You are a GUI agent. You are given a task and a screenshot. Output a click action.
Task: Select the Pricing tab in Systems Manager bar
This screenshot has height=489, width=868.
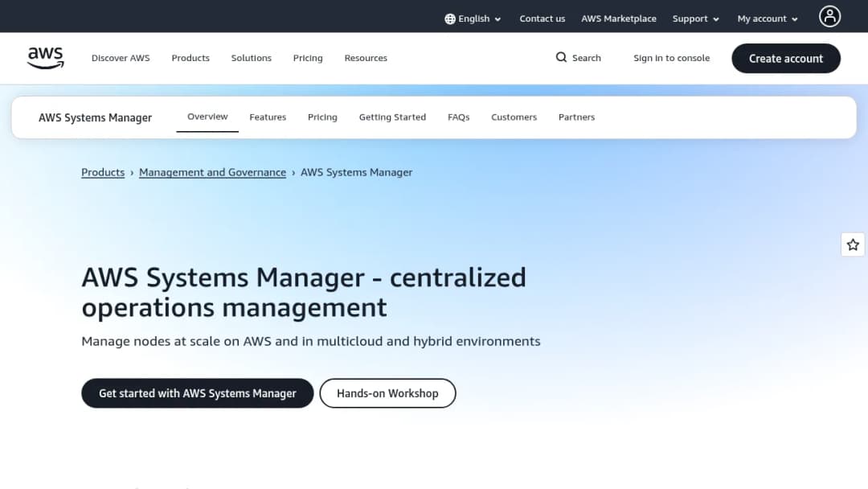pos(322,117)
